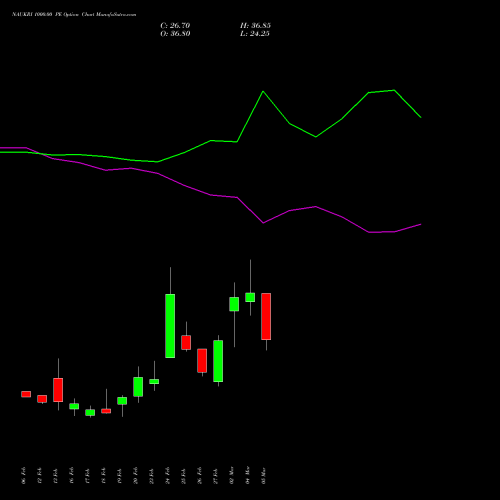Click the highest peak of the green line
The height and width of the screenshot is (500, 500).
pos(394,90)
